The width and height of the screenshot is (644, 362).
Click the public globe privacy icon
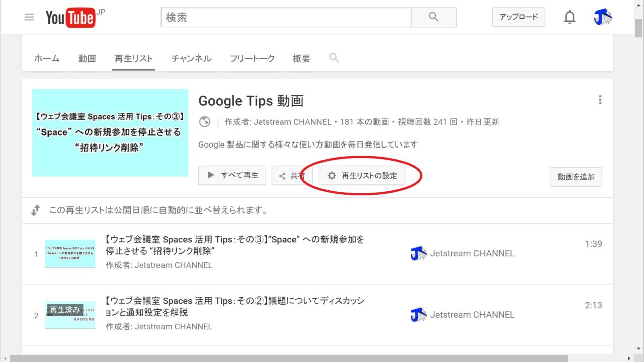coord(205,122)
